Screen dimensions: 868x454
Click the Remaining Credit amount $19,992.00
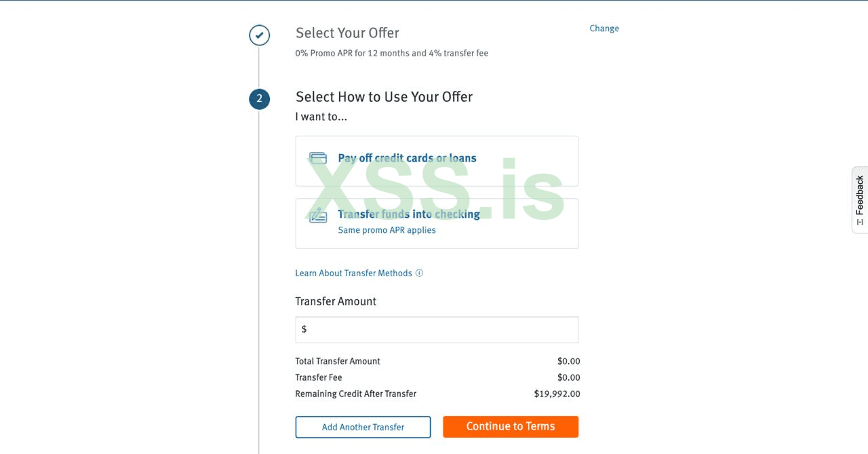pos(557,394)
